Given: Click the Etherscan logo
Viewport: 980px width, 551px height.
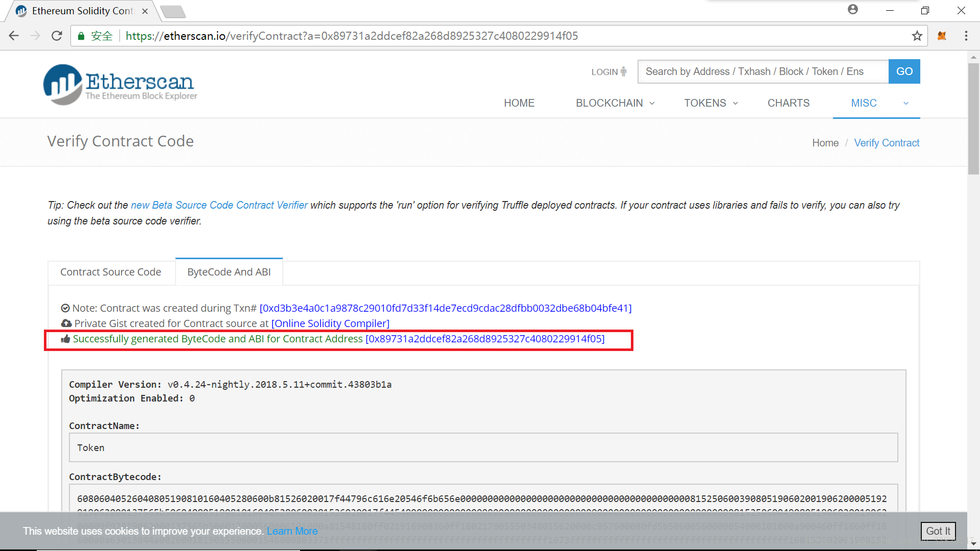Looking at the screenshot, I should 120,85.
